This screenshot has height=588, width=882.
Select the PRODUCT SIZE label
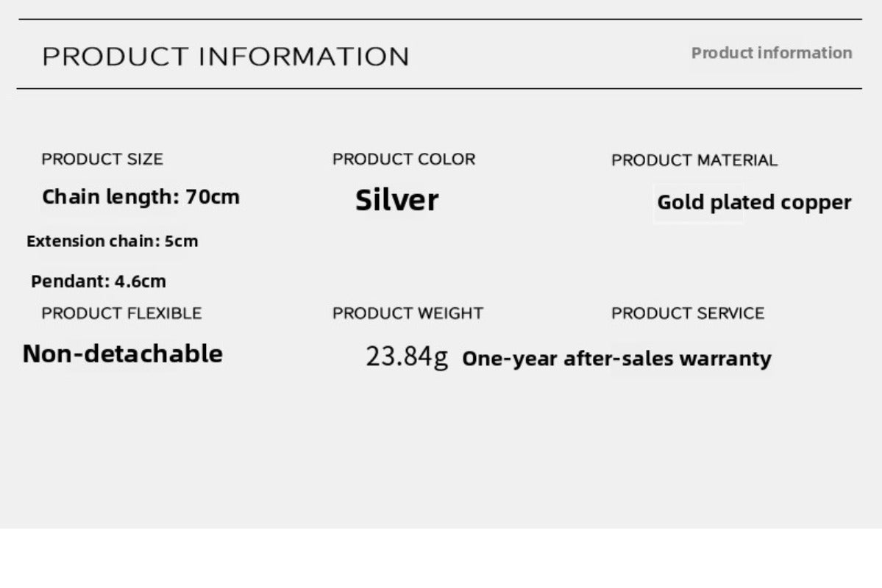pos(102,159)
